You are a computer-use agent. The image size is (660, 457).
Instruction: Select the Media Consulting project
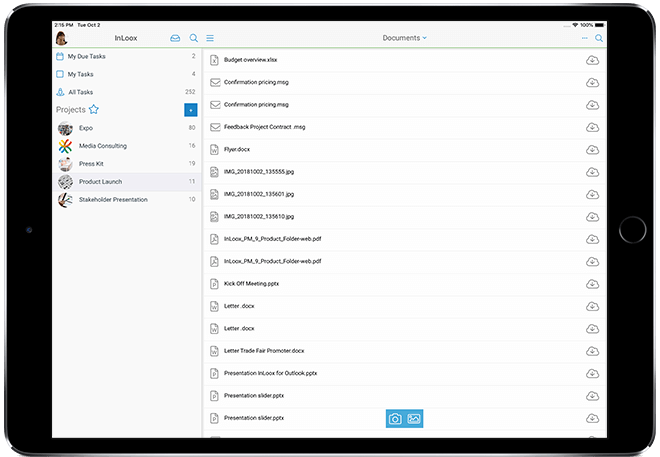click(x=126, y=146)
